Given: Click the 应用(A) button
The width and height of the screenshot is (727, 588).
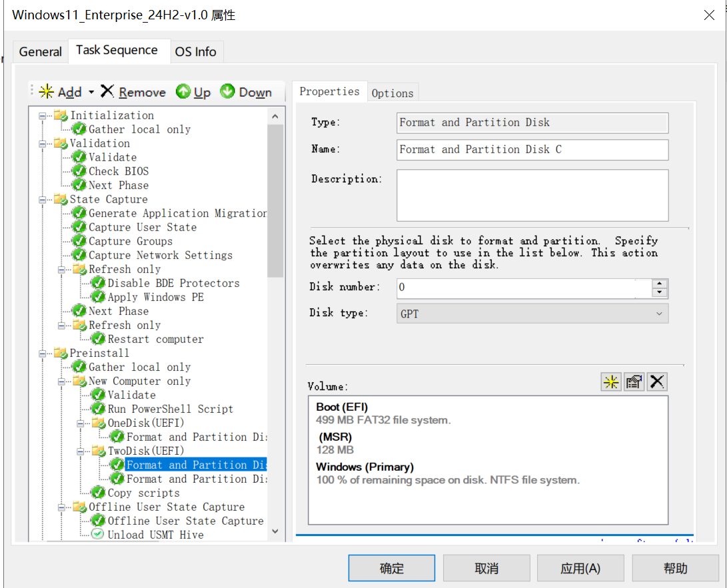Looking at the screenshot, I should [x=580, y=568].
